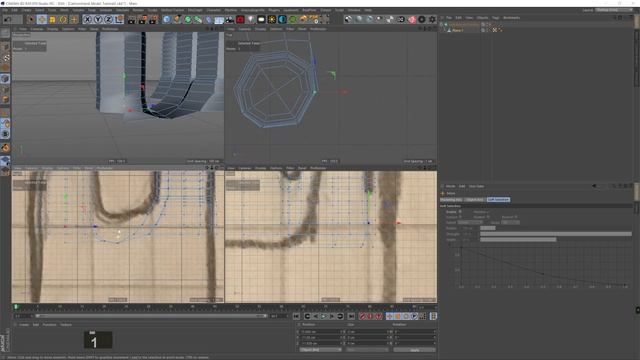Viewport: 640px width, 360px height.
Task: Open Objects menu in Object Manager
Action: [x=482, y=18]
